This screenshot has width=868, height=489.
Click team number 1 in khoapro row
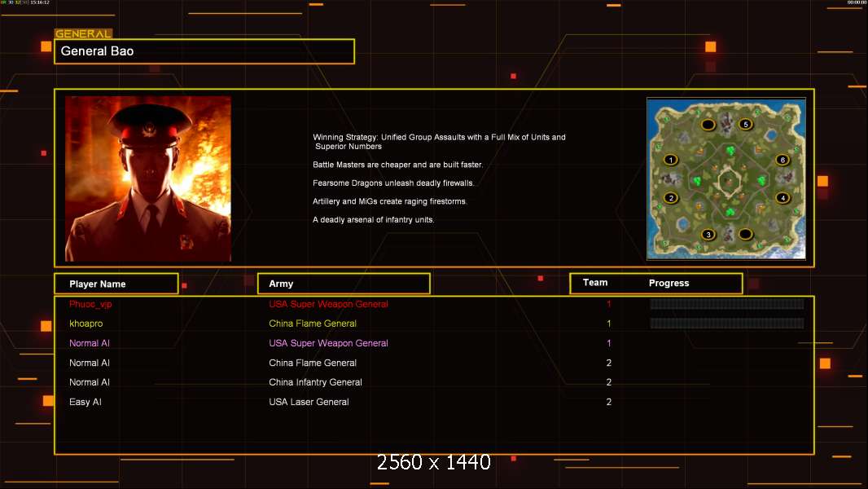click(609, 324)
